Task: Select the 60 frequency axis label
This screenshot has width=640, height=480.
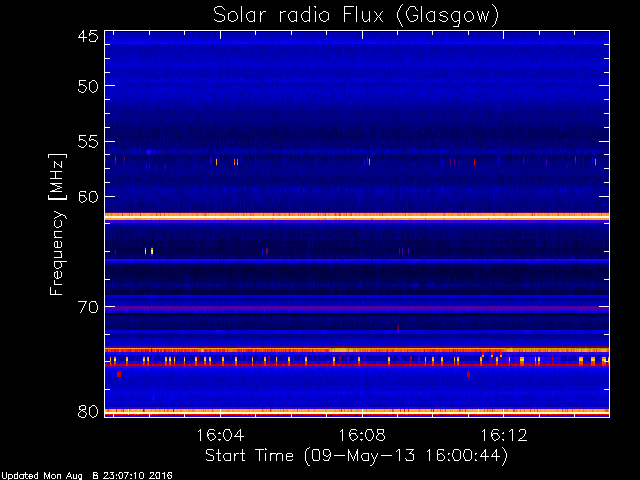Action: 88,197
